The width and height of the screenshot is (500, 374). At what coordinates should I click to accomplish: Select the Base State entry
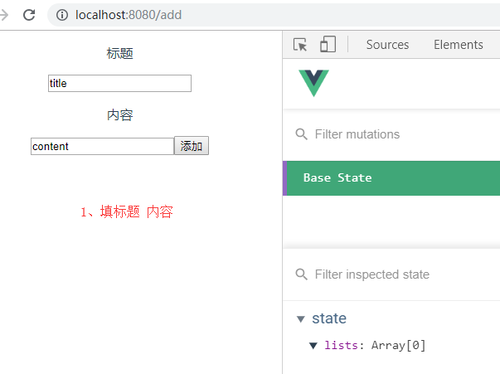click(391, 178)
